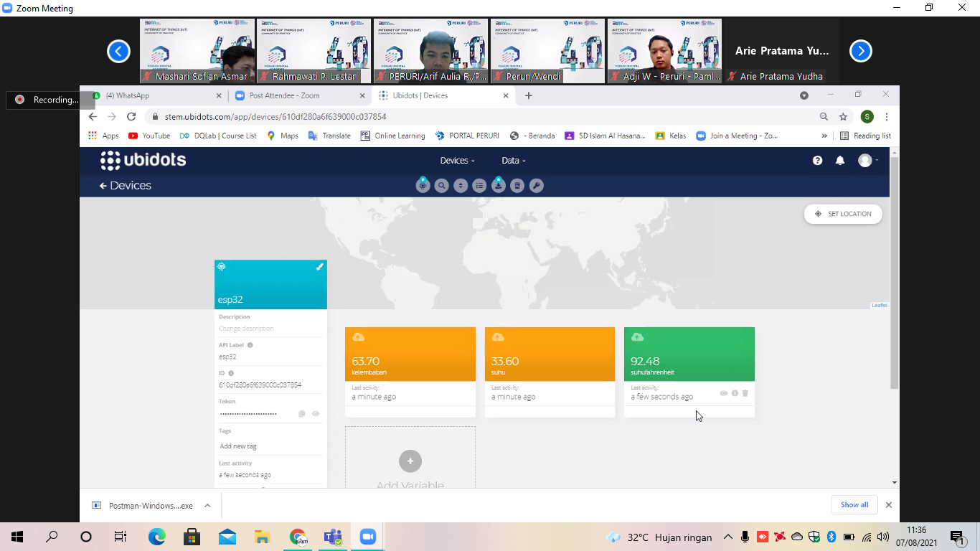Click the search icon in the devices toolbar
980x551 pixels.
tap(442, 186)
